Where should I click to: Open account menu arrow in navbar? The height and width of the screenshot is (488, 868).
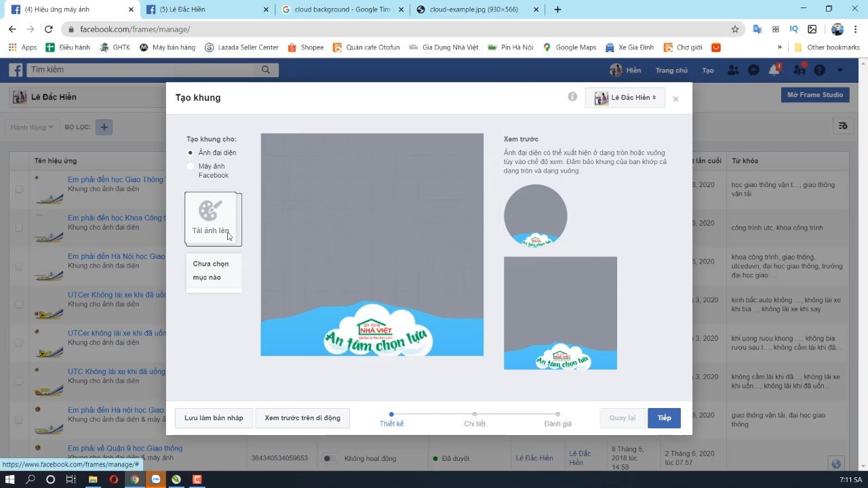pyautogui.click(x=840, y=70)
